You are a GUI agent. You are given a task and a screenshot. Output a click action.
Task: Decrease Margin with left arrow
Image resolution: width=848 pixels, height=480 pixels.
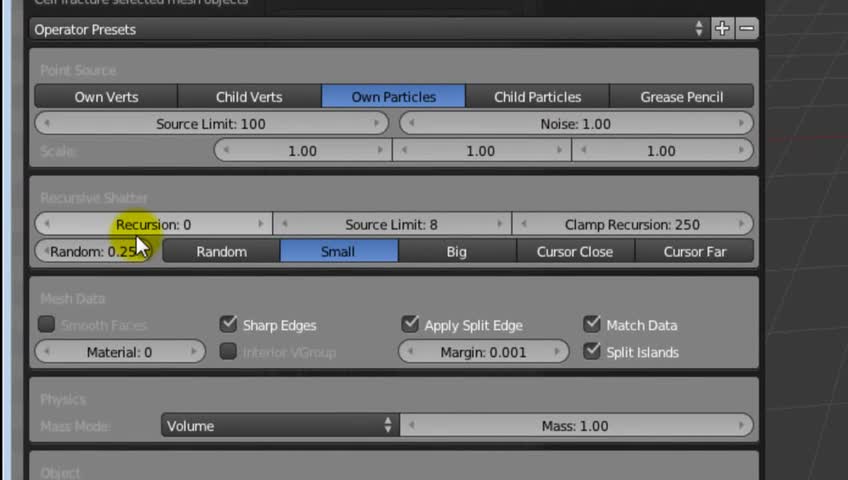pyautogui.click(x=410, y=351)
